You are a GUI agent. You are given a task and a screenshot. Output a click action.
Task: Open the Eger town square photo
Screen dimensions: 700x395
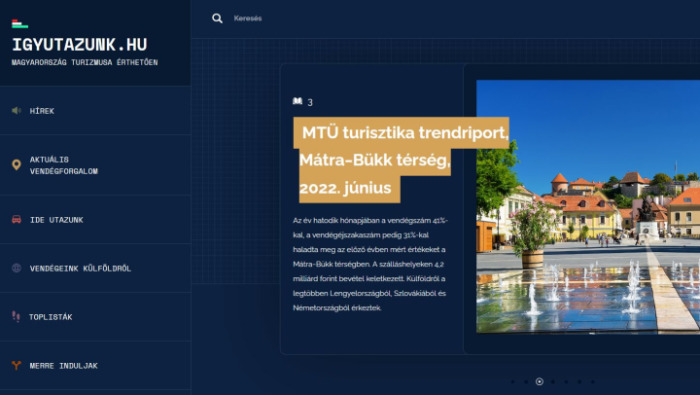pyautogui.click(x=588, y=206)
